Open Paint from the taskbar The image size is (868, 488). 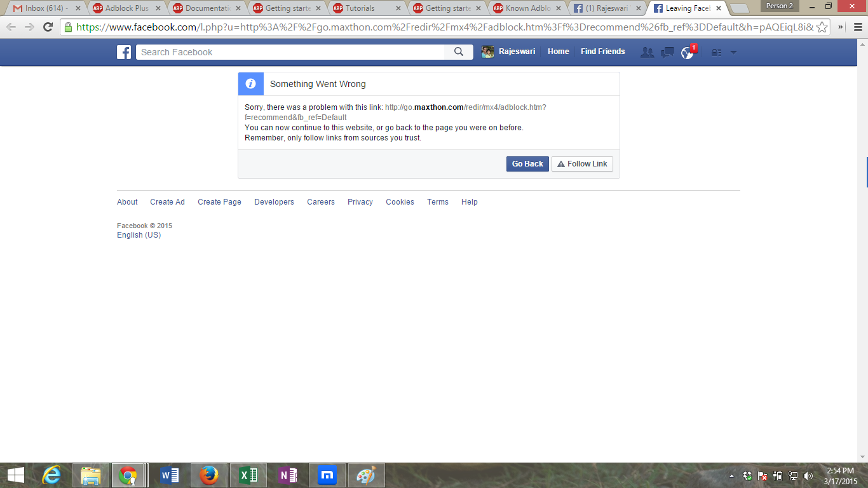tap(367, 475)
